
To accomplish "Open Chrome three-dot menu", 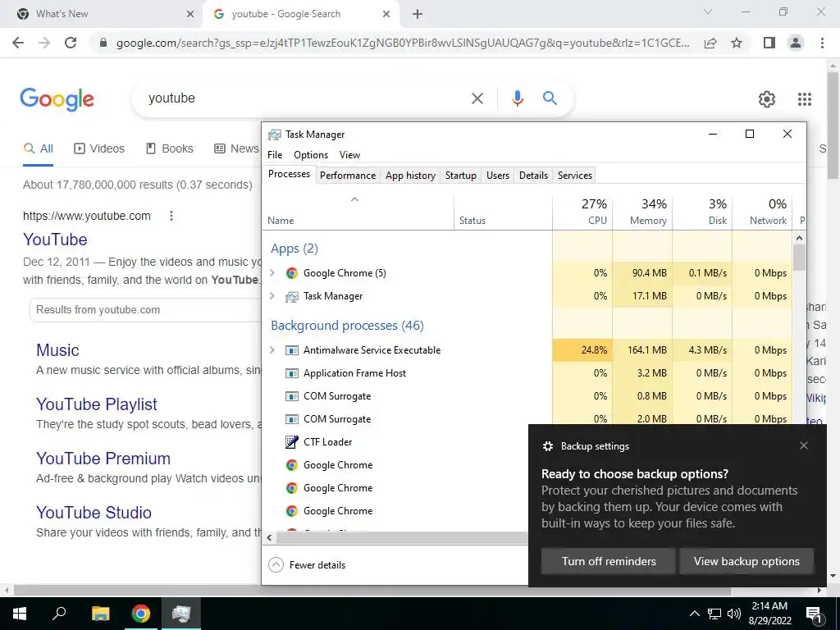I will point(822,43).
